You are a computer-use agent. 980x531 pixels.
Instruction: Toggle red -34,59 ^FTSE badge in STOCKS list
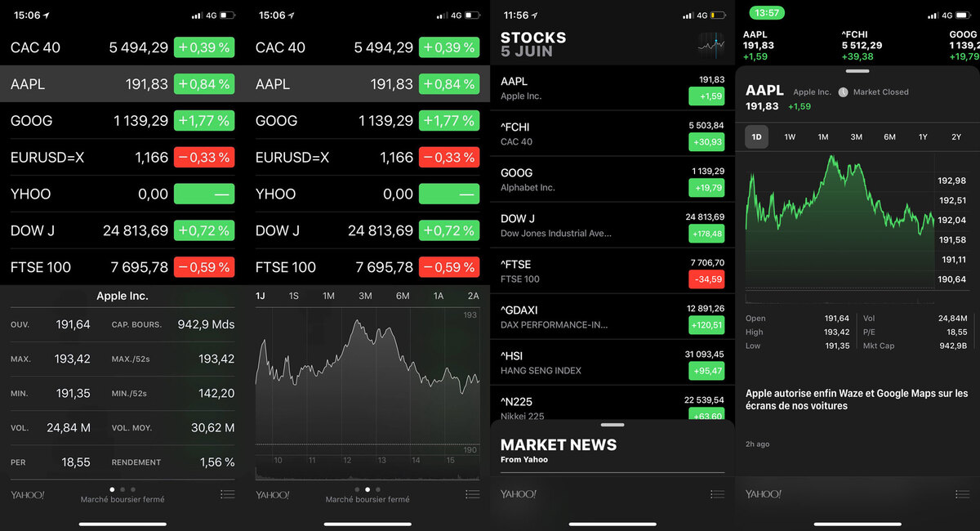pos(706,279)
